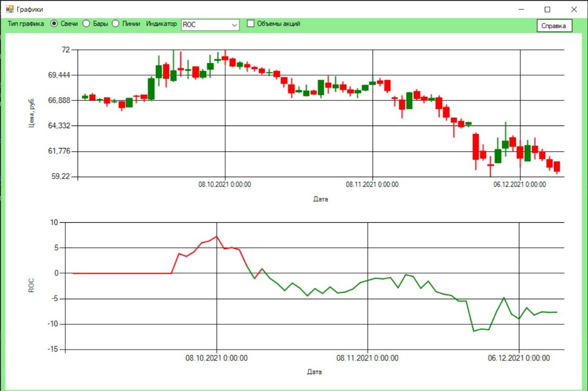Click 08.10.2021 date label on price chart
Viewport: 588px width, 391px height.
[225, 184]
